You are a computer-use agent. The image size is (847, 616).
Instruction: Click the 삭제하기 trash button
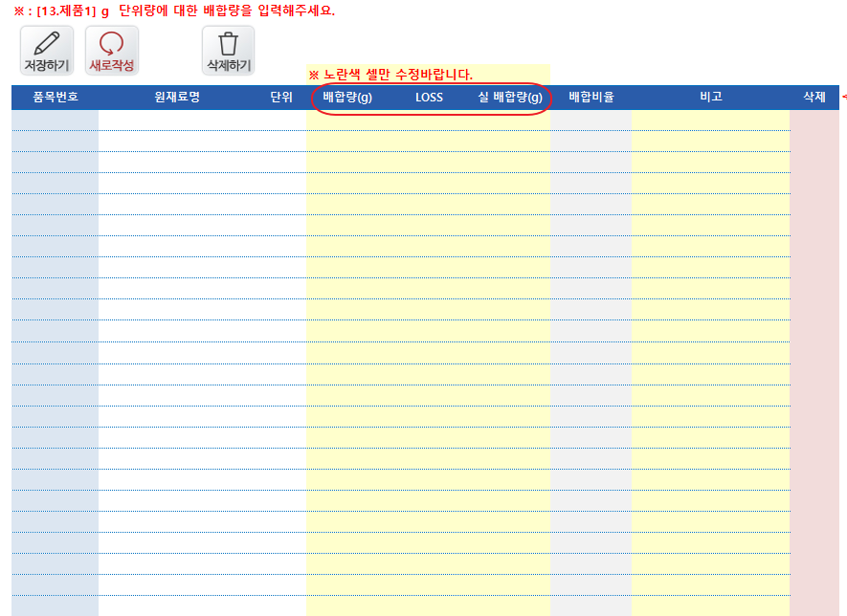tap(229, 50)
